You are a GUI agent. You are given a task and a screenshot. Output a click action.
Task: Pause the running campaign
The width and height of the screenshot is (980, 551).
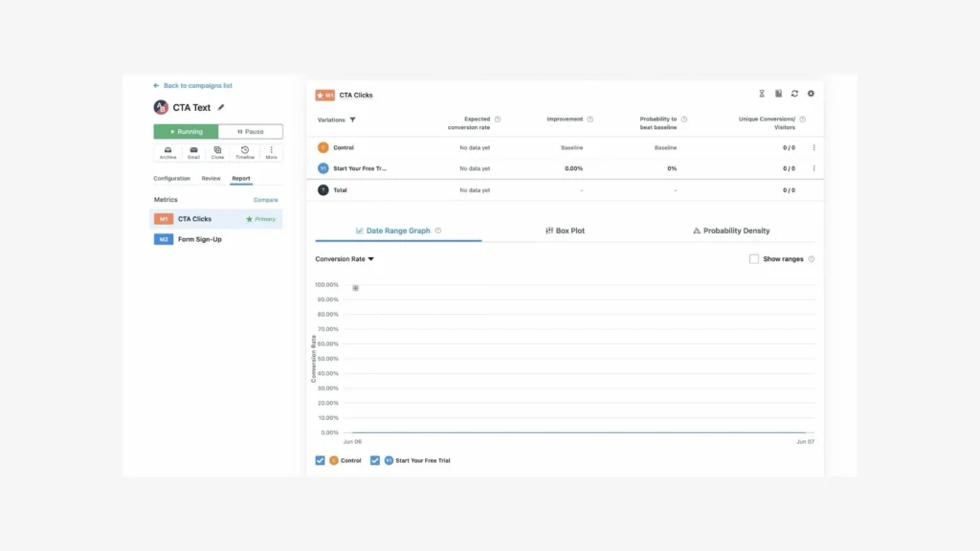pyautogui.click(x=250, y=131)
